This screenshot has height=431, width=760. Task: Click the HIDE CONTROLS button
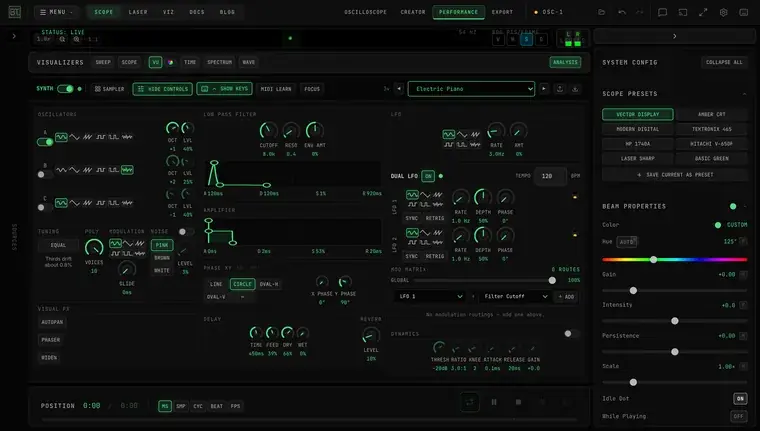[162, 89]
